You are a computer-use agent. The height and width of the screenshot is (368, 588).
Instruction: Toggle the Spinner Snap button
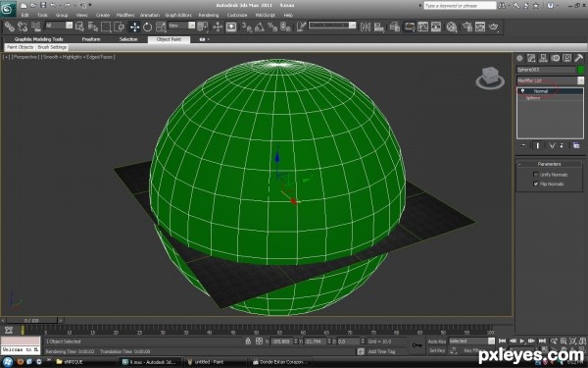[x=286, y=26]
